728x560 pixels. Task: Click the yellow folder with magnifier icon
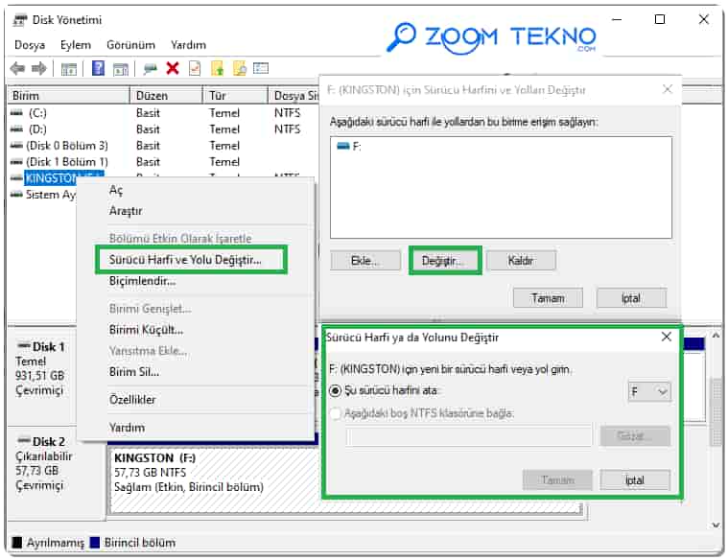(x=240, y=68)
